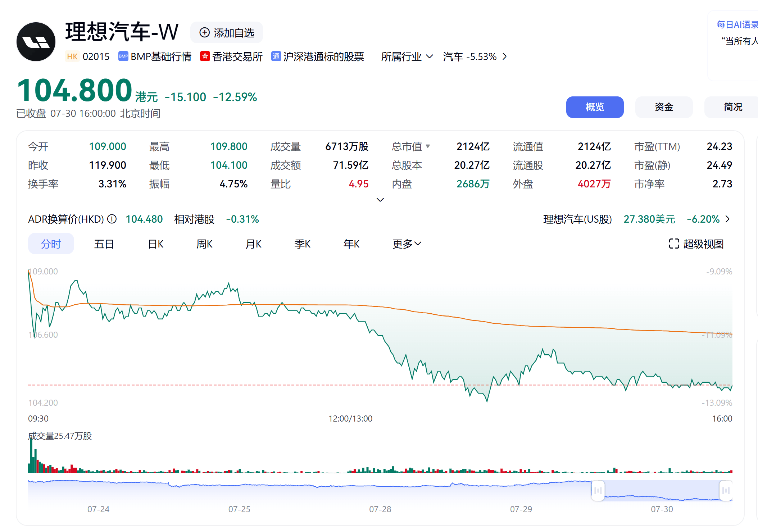This screenshot has height=532, width=758.
Task: Click the 内盘 value 2686万
Action: pos(473,184)
